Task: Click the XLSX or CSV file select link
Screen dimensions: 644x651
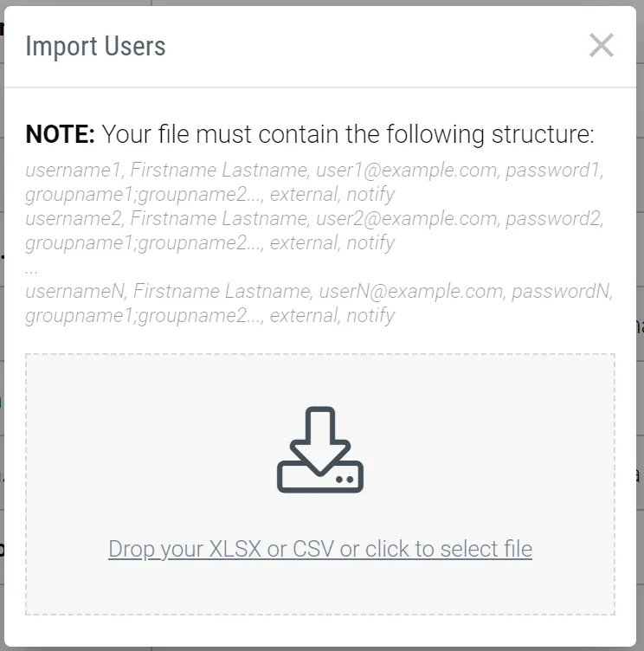Action: [x=320, y=549]
